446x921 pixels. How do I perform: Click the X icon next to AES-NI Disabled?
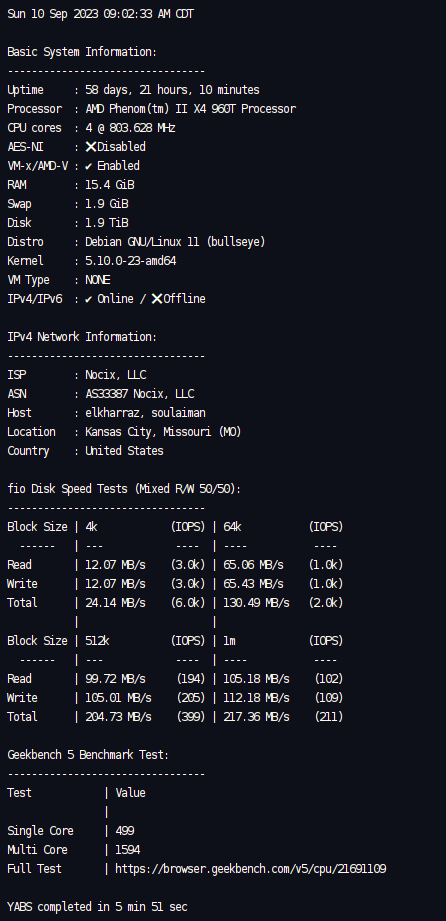click(90, 147)
